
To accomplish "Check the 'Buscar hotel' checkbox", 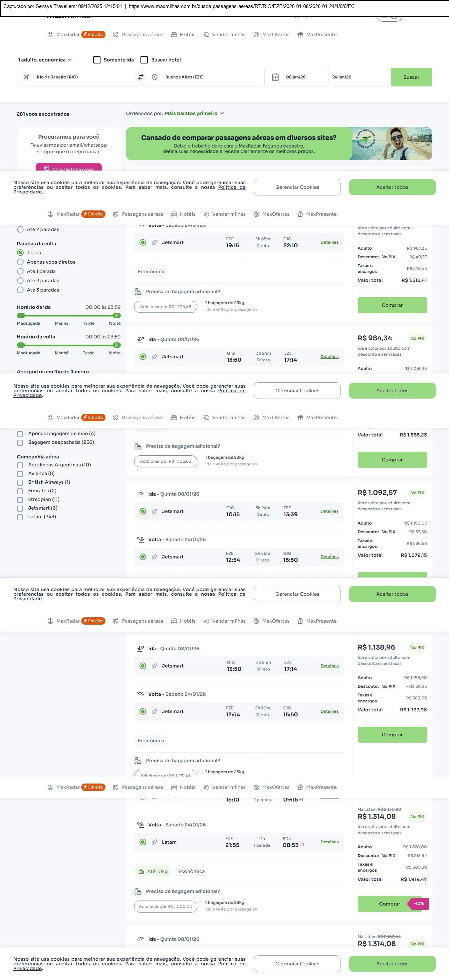I will click(144, 60).
